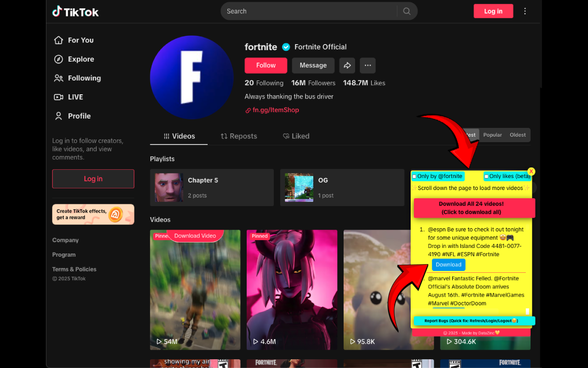The image size is (588, 368).
Task: Click the 148.7M Likes count
Action: (364, 83)
